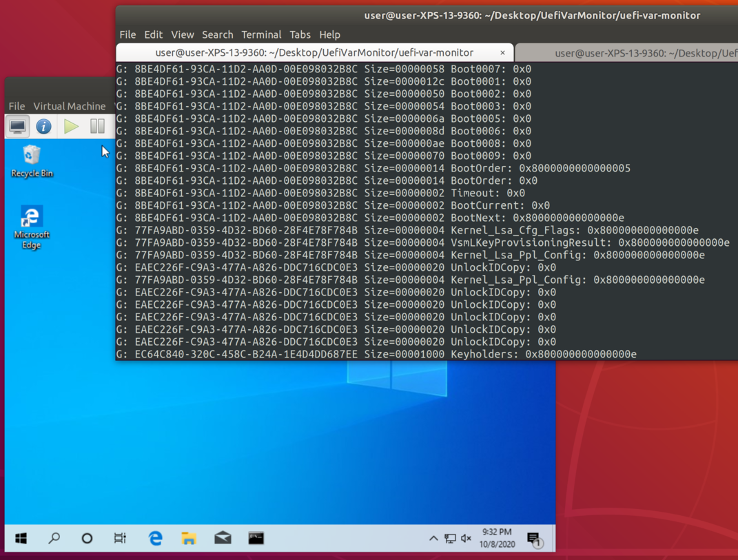Select the VsmLKeyProvisioningResult line
The width and height of the screenshot is (738, 560).
(422, 243)
